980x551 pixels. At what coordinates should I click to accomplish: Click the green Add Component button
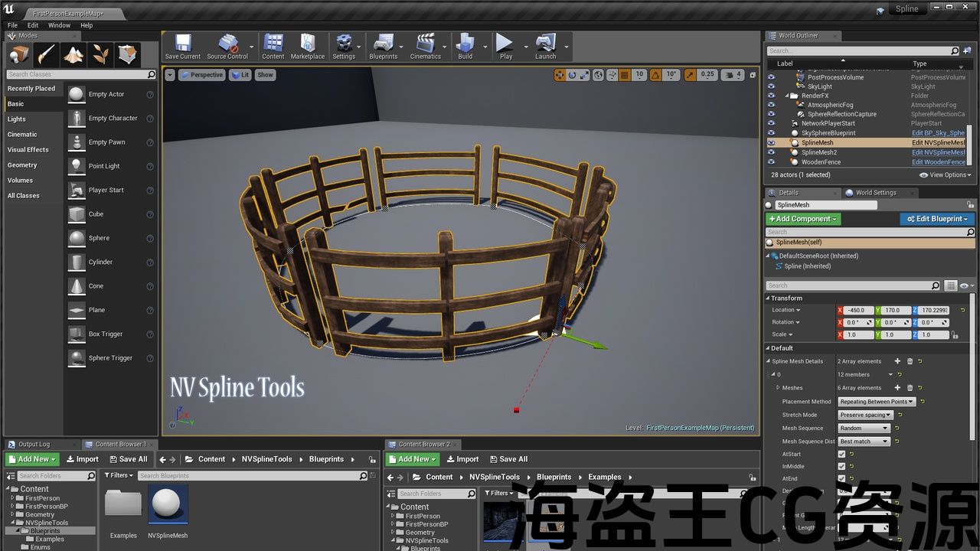803,219
